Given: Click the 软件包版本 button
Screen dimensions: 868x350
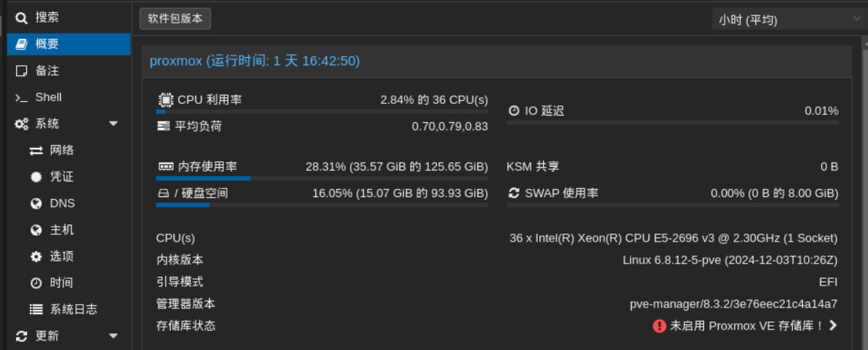Looking at the screenshot, I should click(175, 18).
